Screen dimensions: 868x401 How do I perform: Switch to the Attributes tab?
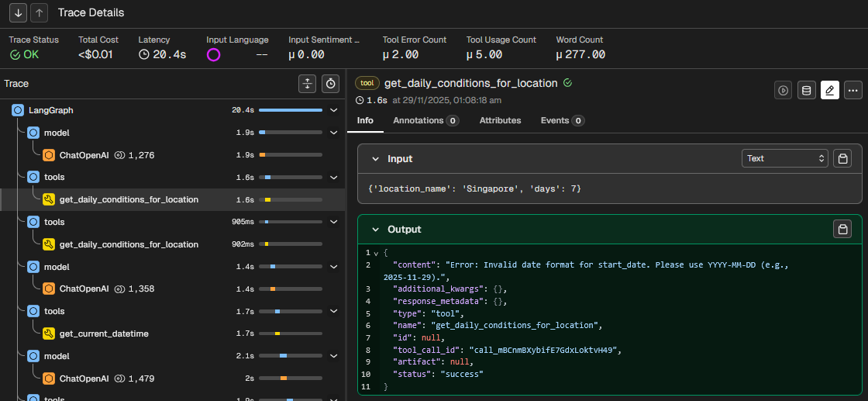point(500,120)
